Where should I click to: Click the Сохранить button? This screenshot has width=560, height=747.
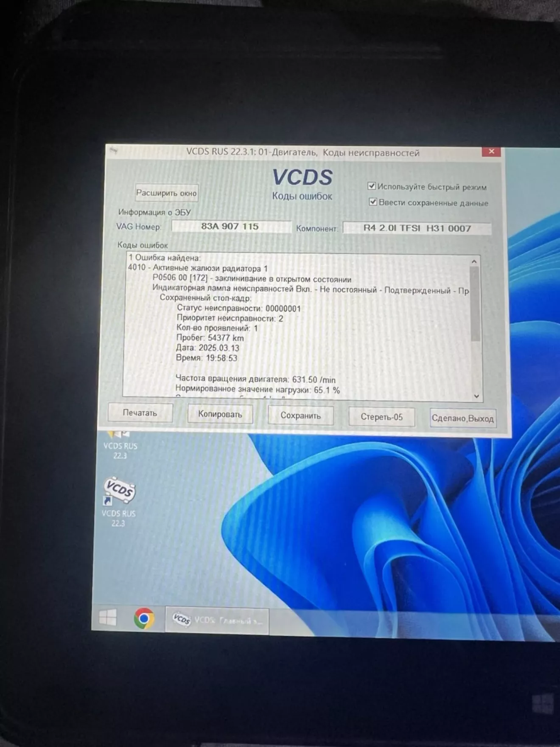tap(300, 416)
